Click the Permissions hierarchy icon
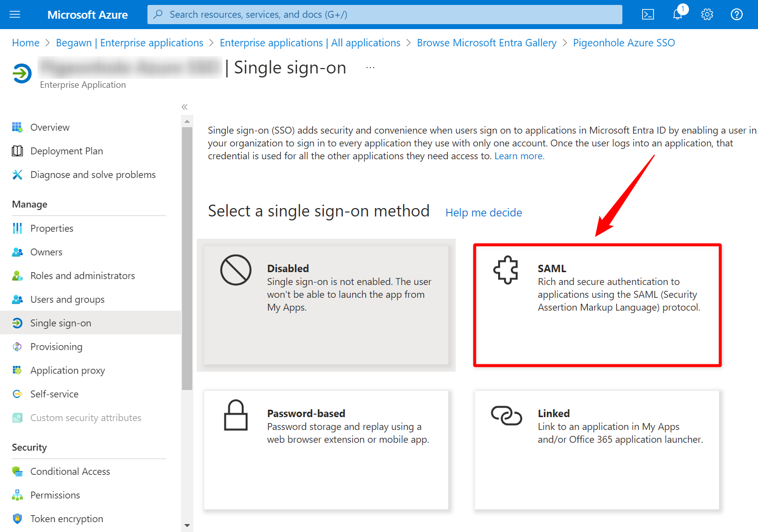 click(x=17, y=495)
